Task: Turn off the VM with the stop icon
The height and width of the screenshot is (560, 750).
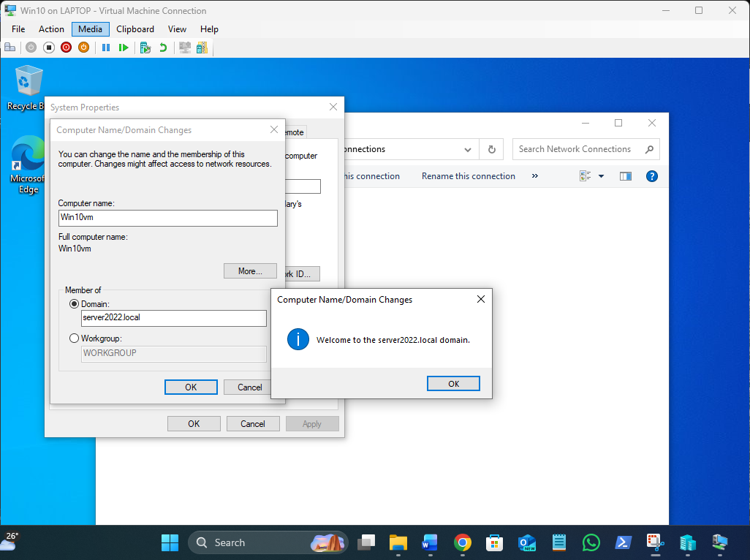Action: (x=49, y=48)
